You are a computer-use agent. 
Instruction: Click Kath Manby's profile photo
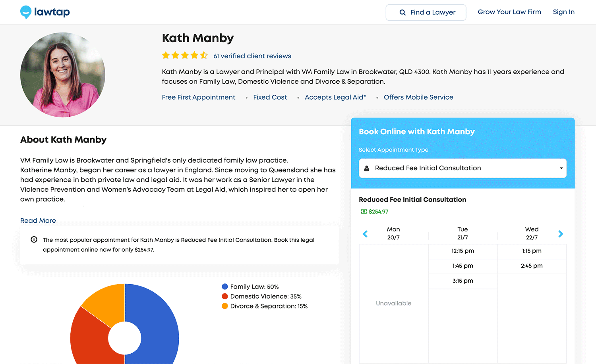coord(63,75)
